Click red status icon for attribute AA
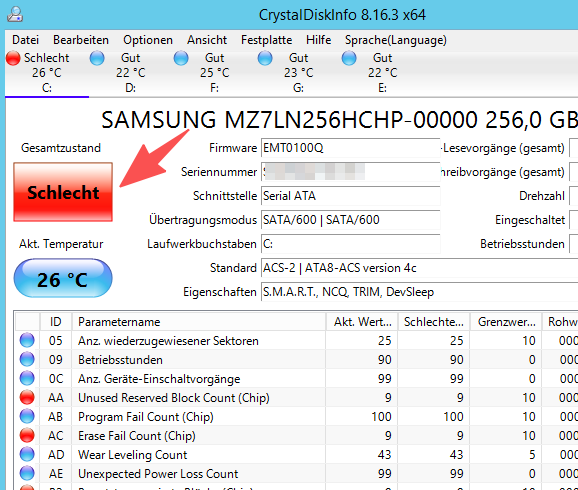The width and height of the screenshot is (578, 490). pos(27,397)
